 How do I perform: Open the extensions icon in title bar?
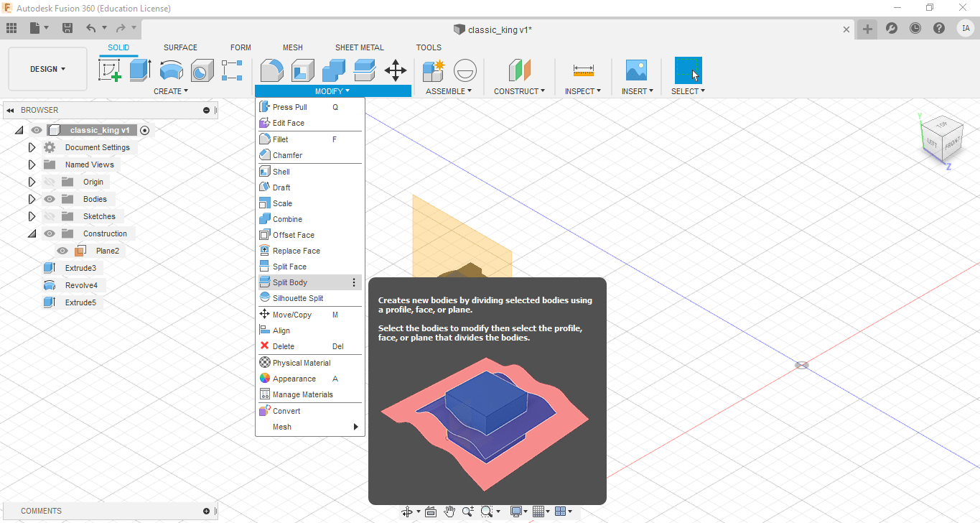[892, 28]
